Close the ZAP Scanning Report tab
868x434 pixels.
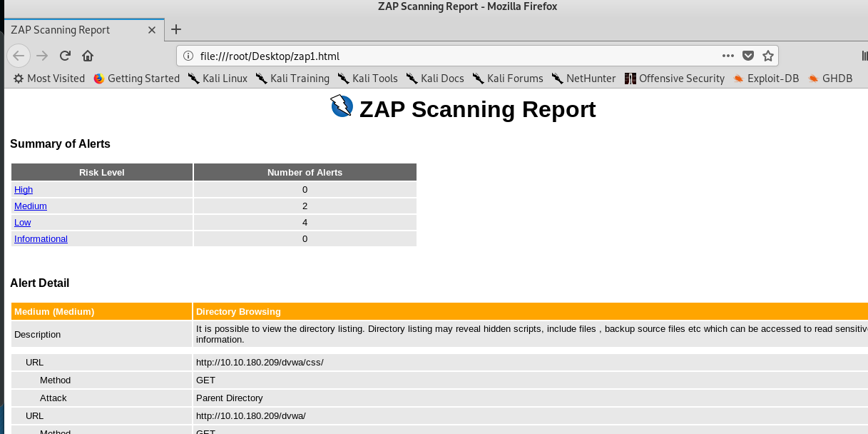click(x=152, y=30)
